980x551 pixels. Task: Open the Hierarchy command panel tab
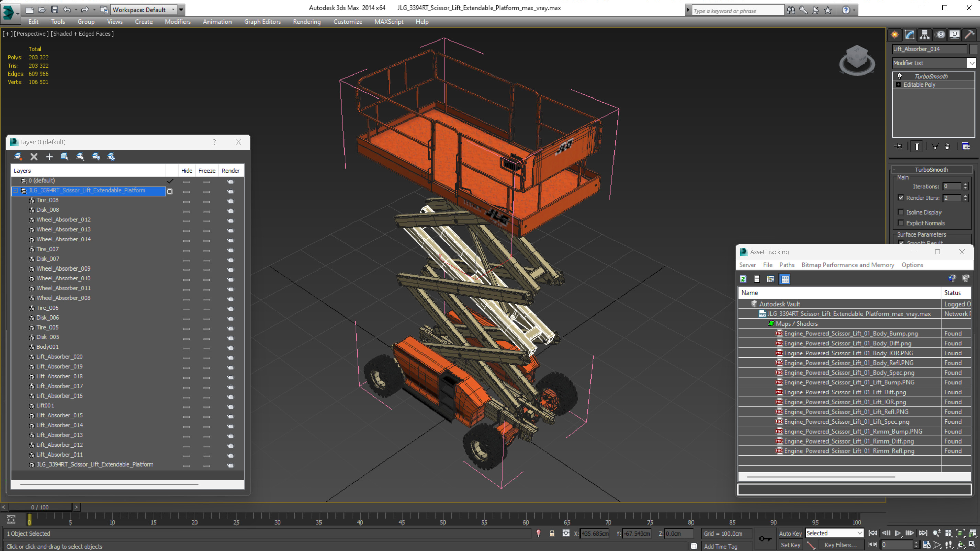click(924, 35)
